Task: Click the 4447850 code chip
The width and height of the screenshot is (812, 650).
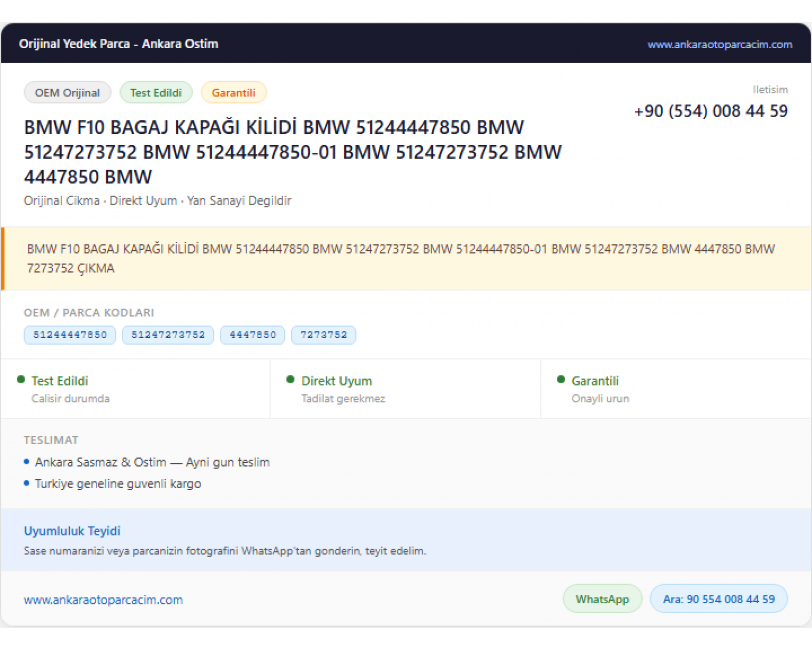Action: tap(252, 335)
